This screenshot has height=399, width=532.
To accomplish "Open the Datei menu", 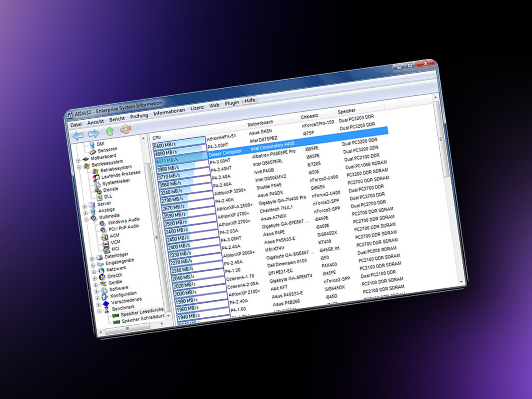I will 76,125.
